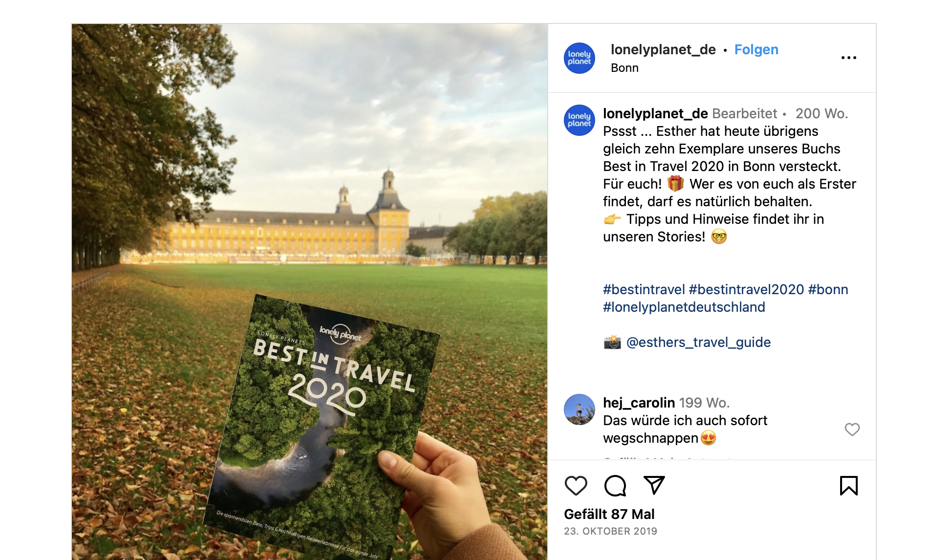Image resolution: width=934 pixels, height=560 pixels.
Task: Like hej_carolin's comment with the small heart
Action: tap(852, 430)
